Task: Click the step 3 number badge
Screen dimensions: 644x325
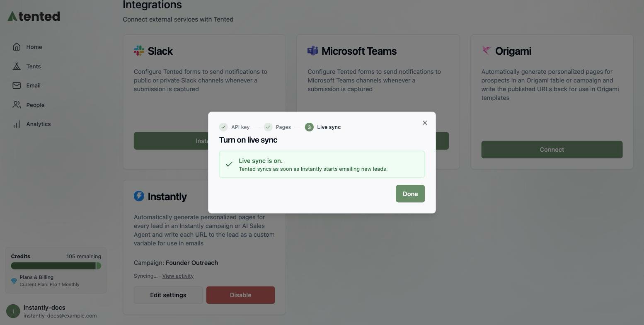Action: coord(309,127)
